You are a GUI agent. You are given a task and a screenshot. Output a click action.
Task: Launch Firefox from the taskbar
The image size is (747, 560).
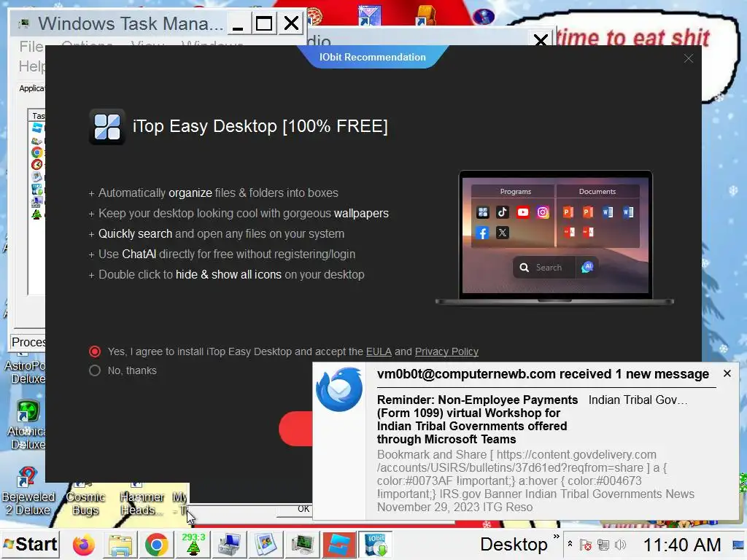pos(84,545)
